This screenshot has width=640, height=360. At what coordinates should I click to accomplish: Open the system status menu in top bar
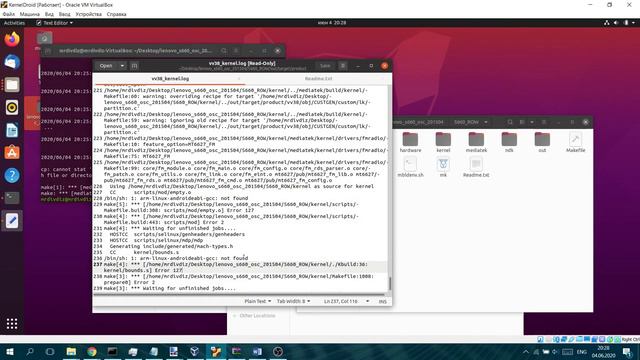[620, 23]
